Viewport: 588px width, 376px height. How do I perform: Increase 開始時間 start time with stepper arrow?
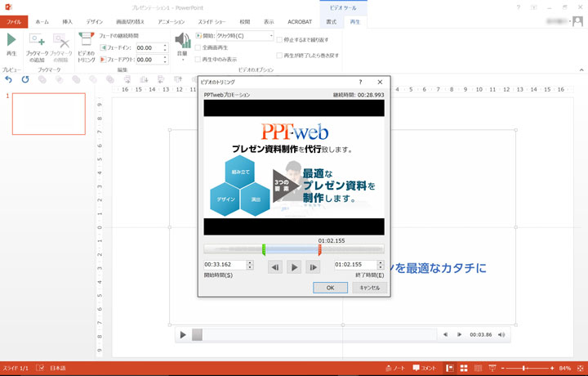[250, 262]
